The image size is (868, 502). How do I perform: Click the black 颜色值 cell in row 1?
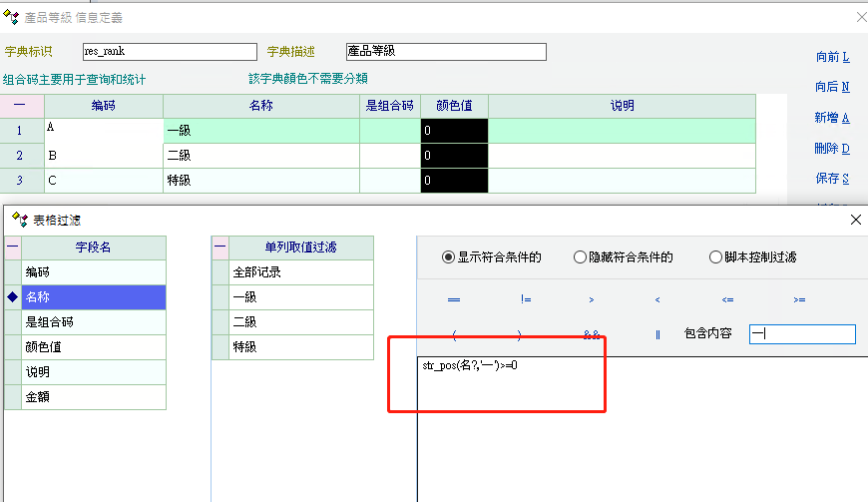454,131
